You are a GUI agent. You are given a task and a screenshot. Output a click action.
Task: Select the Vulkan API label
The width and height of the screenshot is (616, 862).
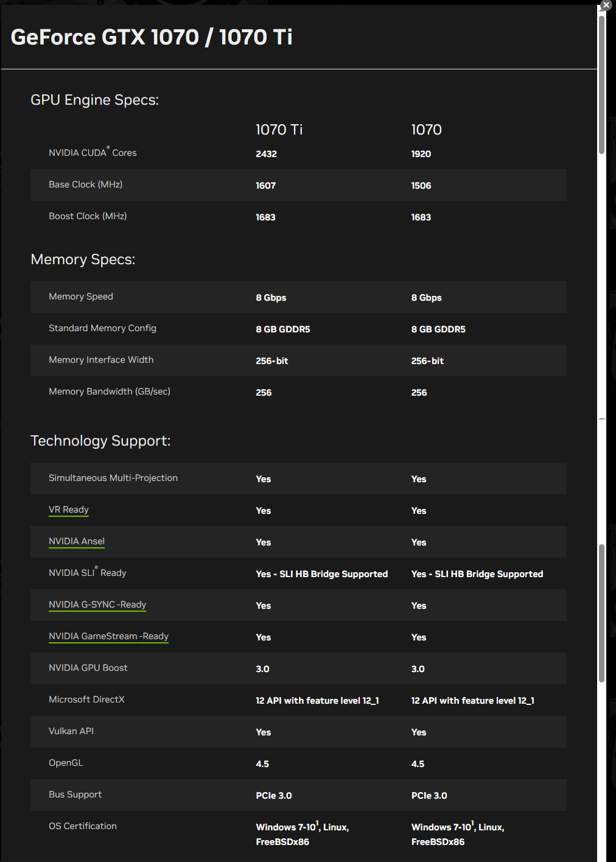pyautogui.click(x=71, y=731)
